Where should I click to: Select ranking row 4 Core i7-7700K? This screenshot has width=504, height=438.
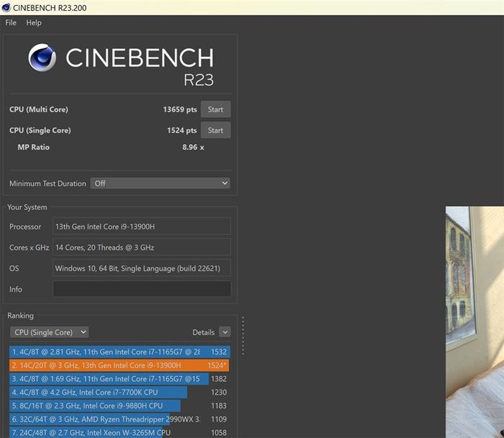click(120, 393)
